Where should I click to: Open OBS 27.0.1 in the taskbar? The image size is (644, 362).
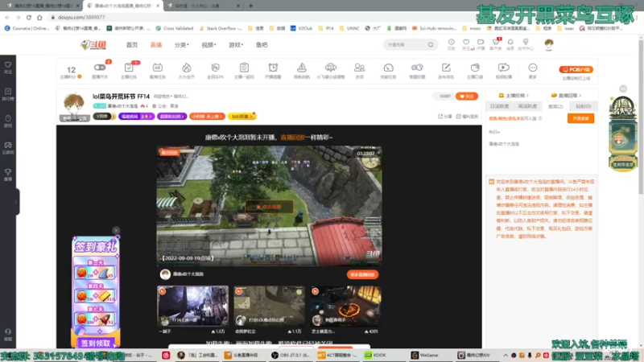tap(290, 355)
